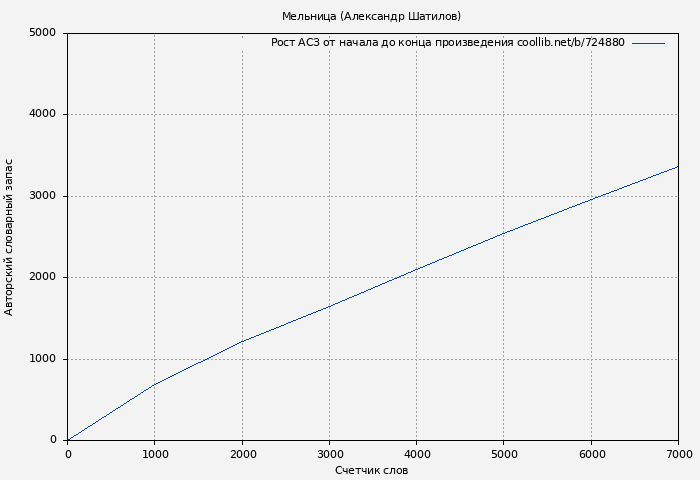Click the 7000 tick label on the horizontal axis
The image size is (700, 480).
pyautogui.click(x=678, y=454)
